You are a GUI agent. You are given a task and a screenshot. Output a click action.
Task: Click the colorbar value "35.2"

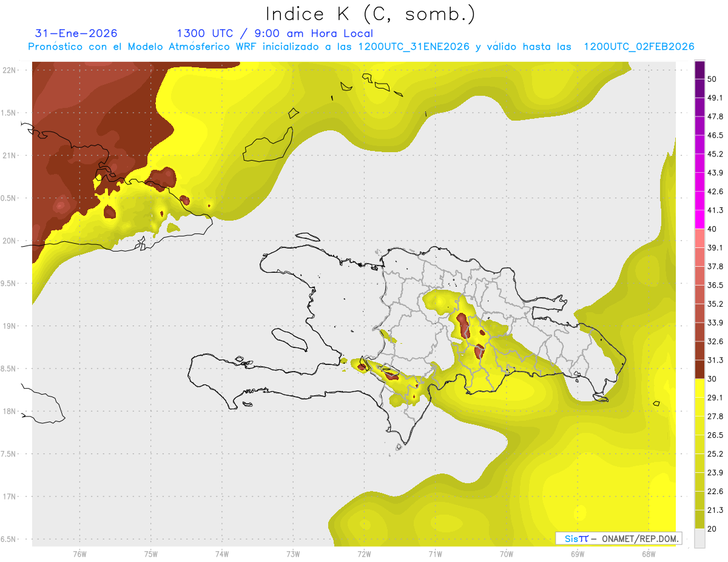(715, 304)
